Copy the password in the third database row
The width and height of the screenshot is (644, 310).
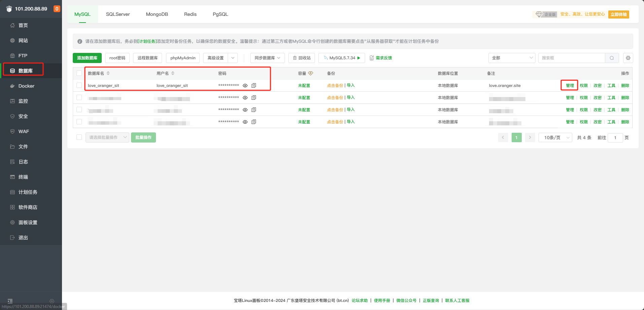click(254, 110)
